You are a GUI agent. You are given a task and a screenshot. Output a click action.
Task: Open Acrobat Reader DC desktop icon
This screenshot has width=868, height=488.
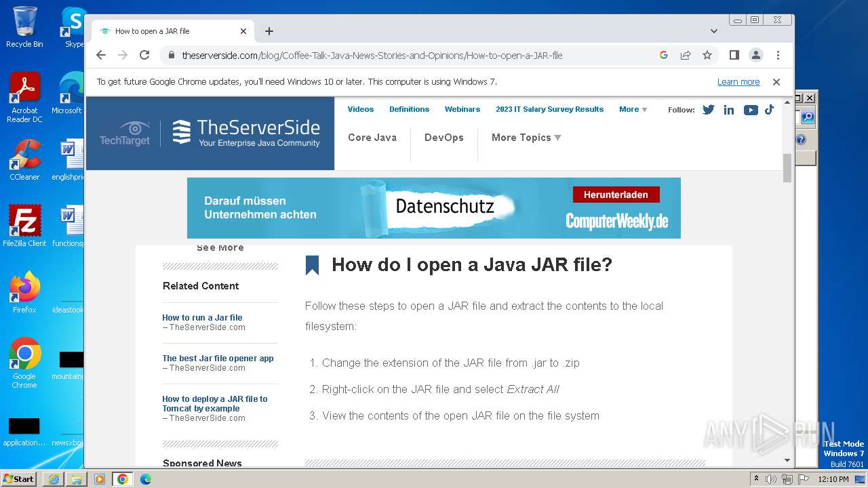[24, 98]
